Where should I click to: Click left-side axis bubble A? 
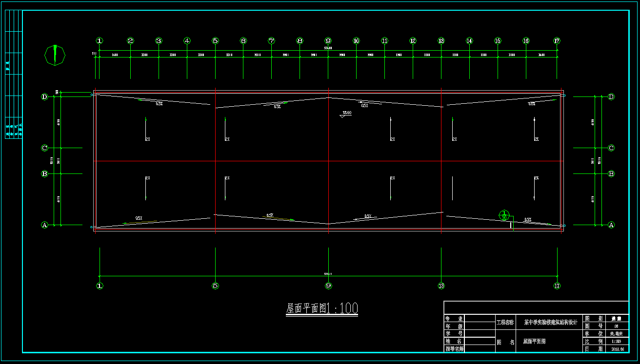click(44, 225)
